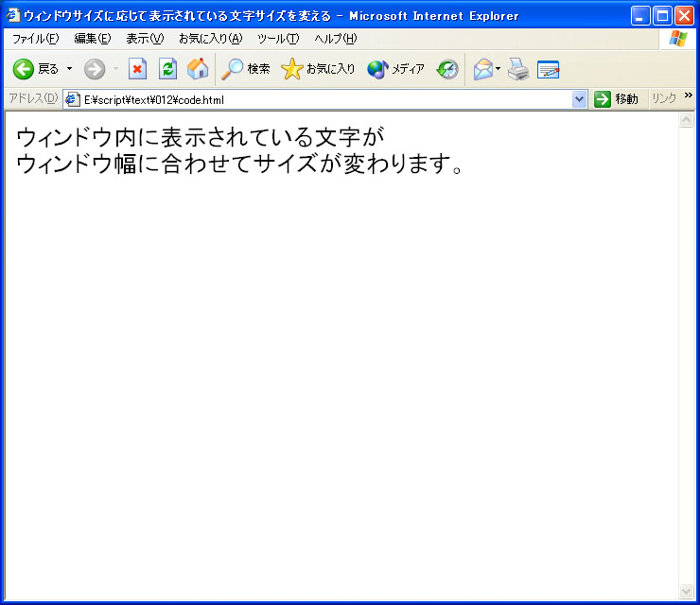Click the リンク (Links) toolbar label
Image resolution: width=700 pixels, height=605 pixels.
click(x=664, y=98)
